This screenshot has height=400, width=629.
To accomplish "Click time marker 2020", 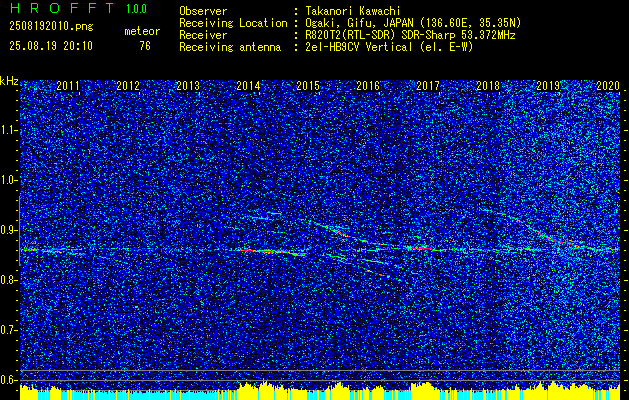I will point(608,86).
